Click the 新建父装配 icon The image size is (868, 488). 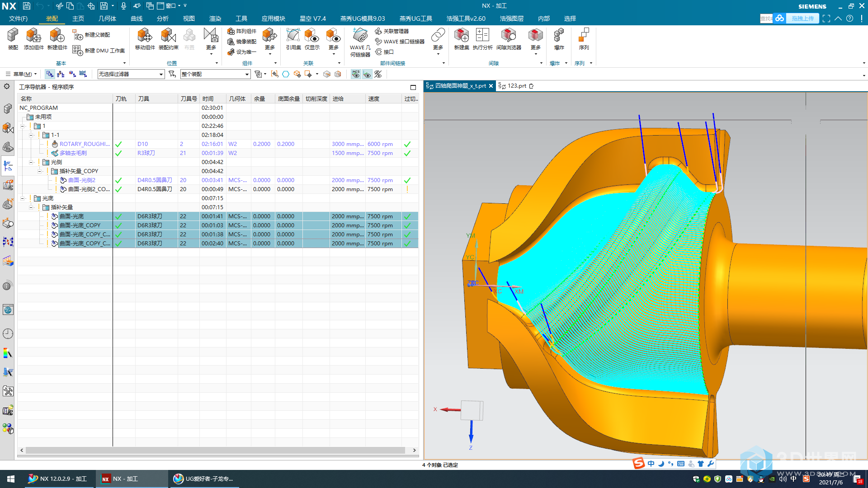(x=77, y=35)
